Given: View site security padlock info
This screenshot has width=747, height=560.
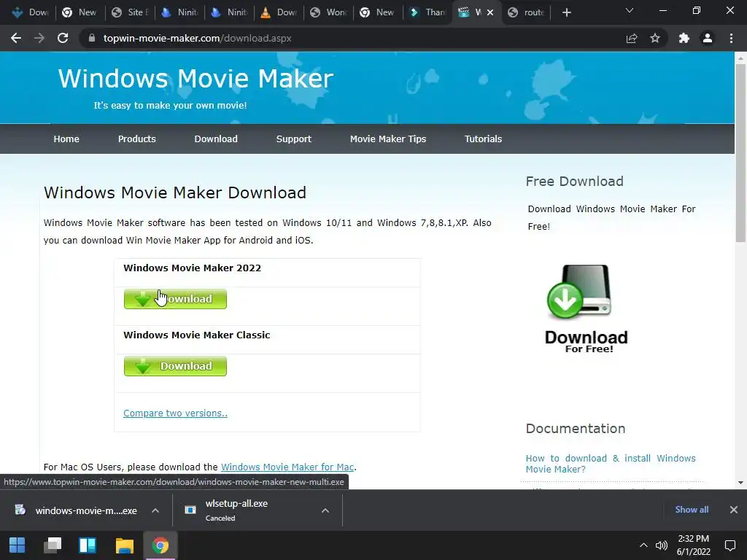Looking at the screenshot, I should pos(92,38).
